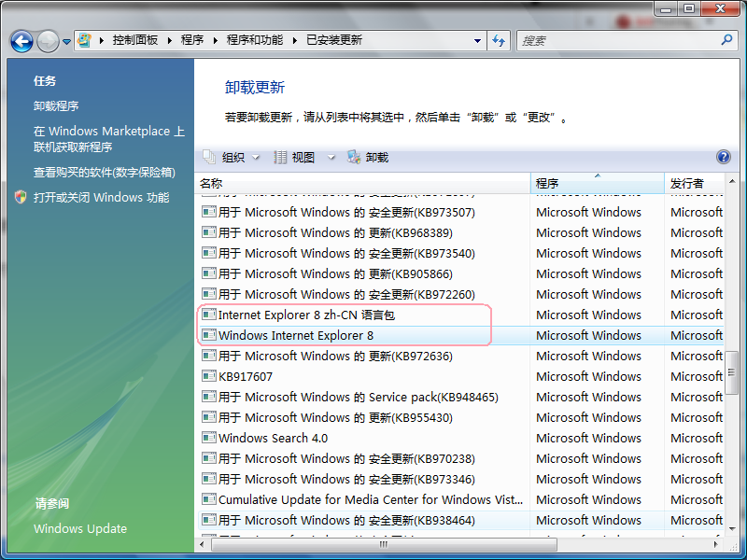This screenshot has width=747, height=560.
Task: Select icon of Cumulative Update for Media Center
Action: 208,499
